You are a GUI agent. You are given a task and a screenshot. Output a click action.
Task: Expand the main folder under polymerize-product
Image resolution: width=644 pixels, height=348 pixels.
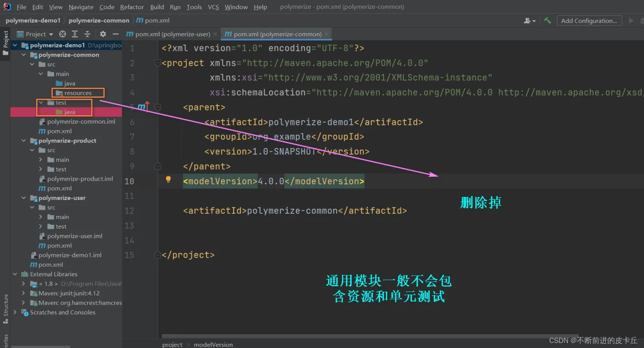[x=40, y=160]
